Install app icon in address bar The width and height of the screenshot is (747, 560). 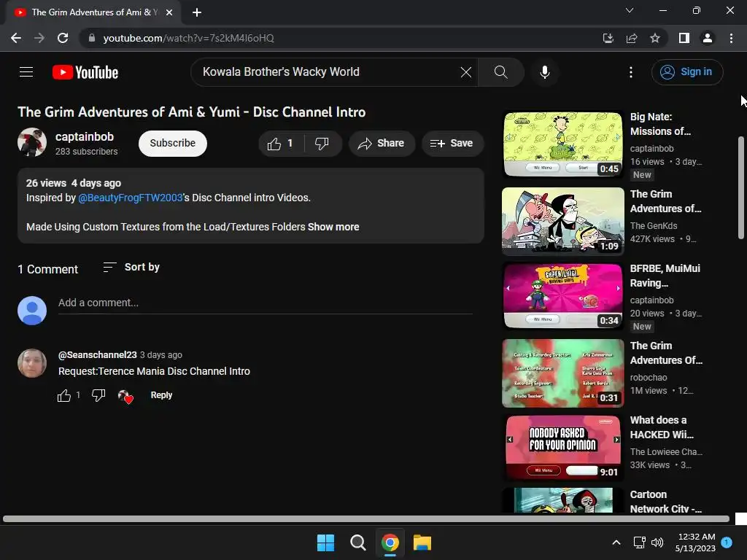pyautogui.click(x=608, y=38)
